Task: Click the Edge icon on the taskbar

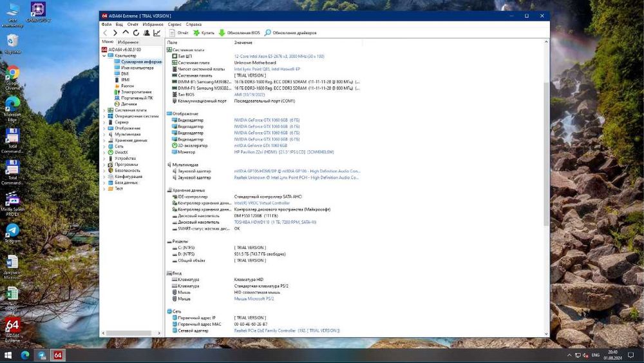Action: pyautogui.click(x=25, y=355)
